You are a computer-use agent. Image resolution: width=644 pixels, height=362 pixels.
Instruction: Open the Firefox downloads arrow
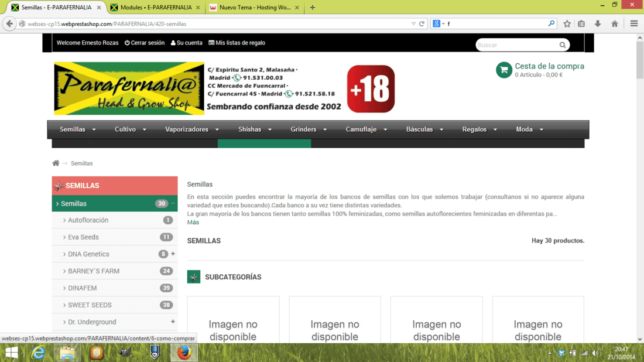tap(598, 24)
